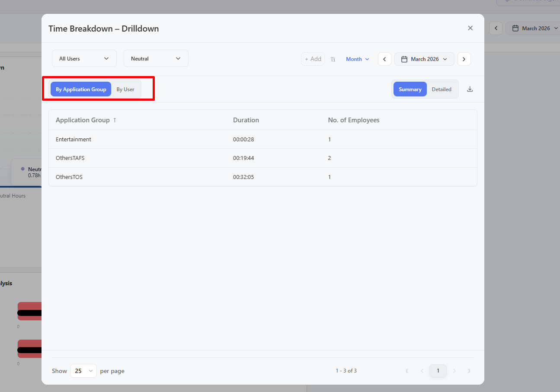Change rows per page from 25
Image resolution: width=560 pixels, height=392 pixels.
(83, 371)
